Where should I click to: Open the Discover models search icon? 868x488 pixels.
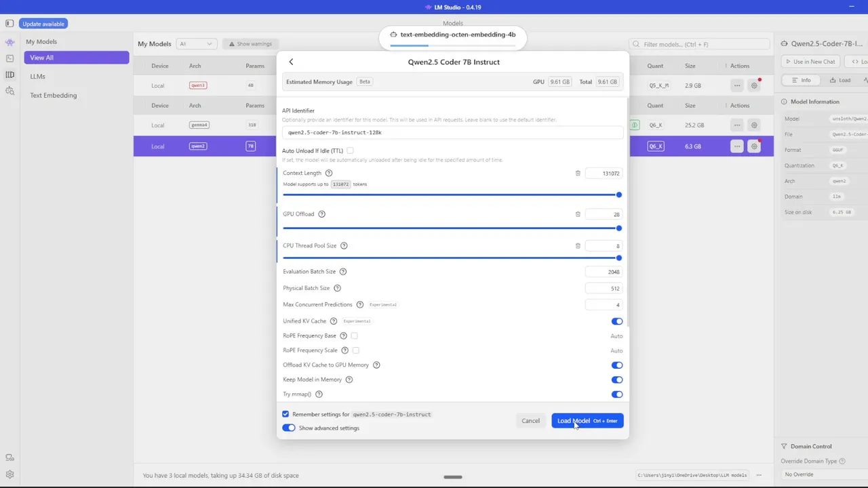[9, 91]
